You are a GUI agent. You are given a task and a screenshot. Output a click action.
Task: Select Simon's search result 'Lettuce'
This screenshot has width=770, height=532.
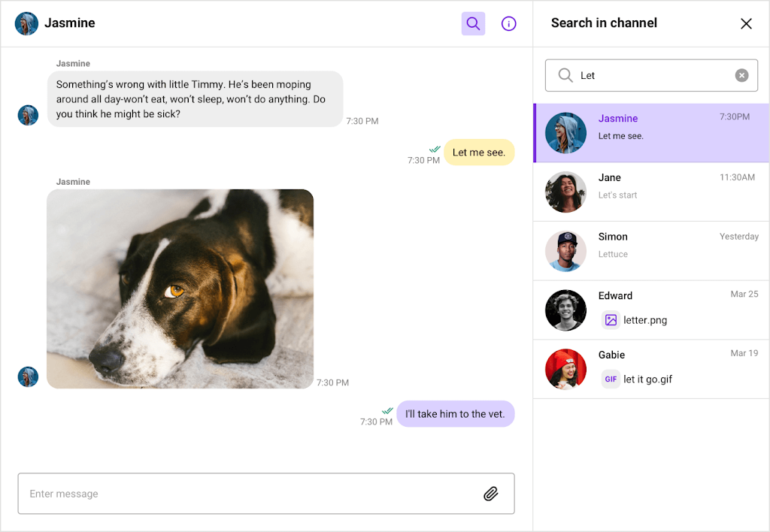(651, 251)
